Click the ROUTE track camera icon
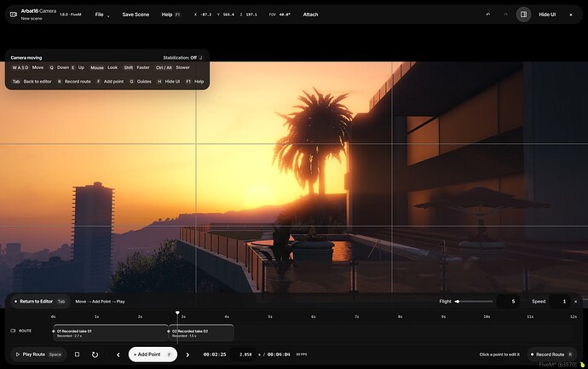588x369 pixels. tap(13, 331)
